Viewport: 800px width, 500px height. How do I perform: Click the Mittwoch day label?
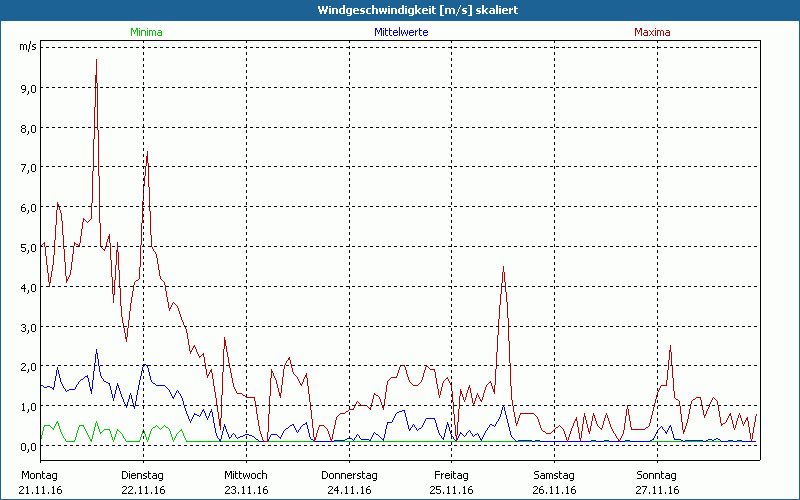click(x=245, y=474)
